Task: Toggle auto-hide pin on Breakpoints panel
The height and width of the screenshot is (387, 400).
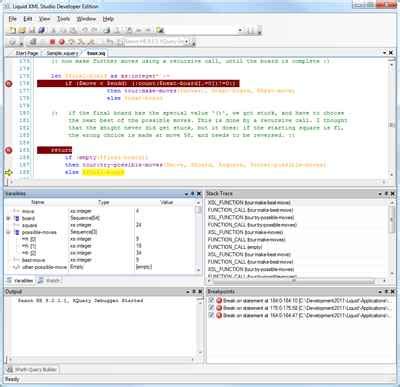Action: [386, 292]
